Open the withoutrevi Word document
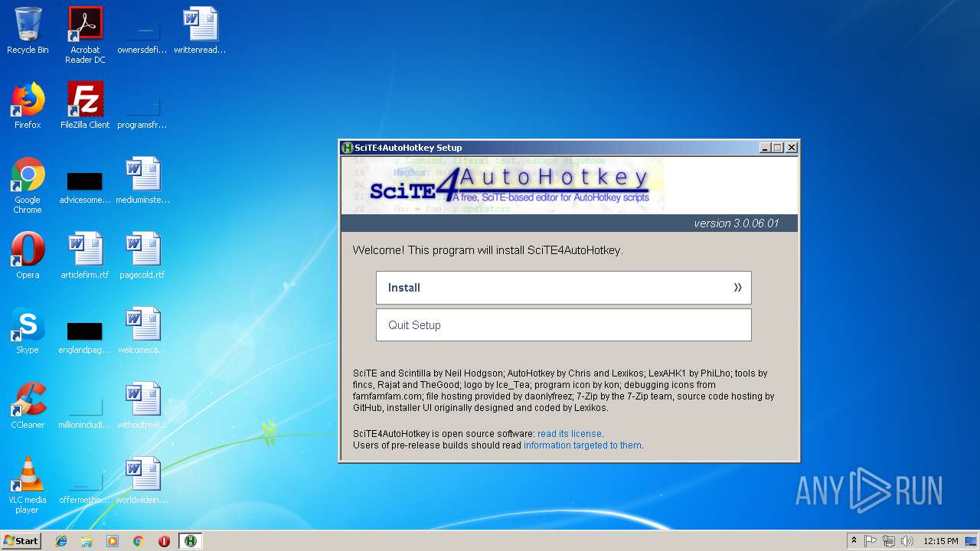Image resolution: width=980 pixels, height=551 pixels. (142, 406)
